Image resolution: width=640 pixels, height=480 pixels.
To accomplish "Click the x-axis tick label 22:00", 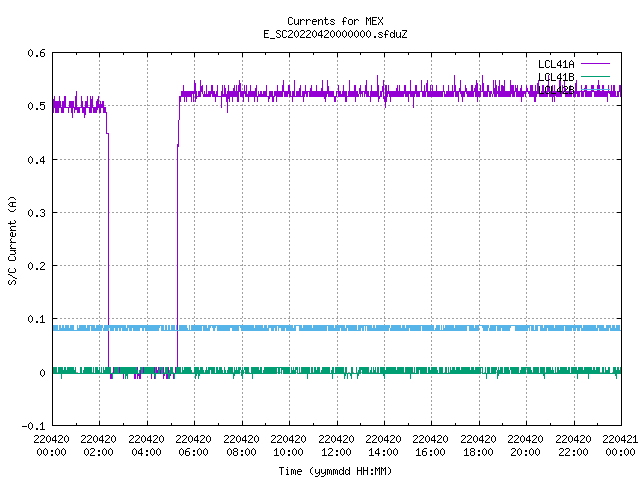I will (573, 452).
